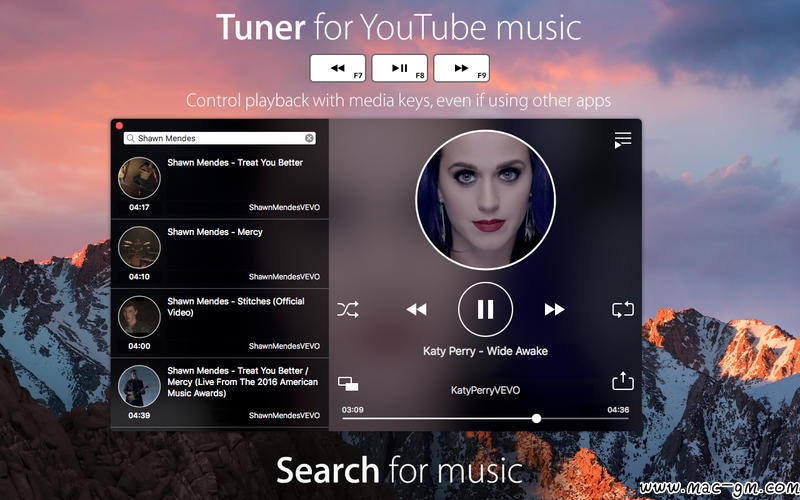Screen dimensions: 800x500
Task: Click thumbnail of Stitches result
Action: pos(139,317)
